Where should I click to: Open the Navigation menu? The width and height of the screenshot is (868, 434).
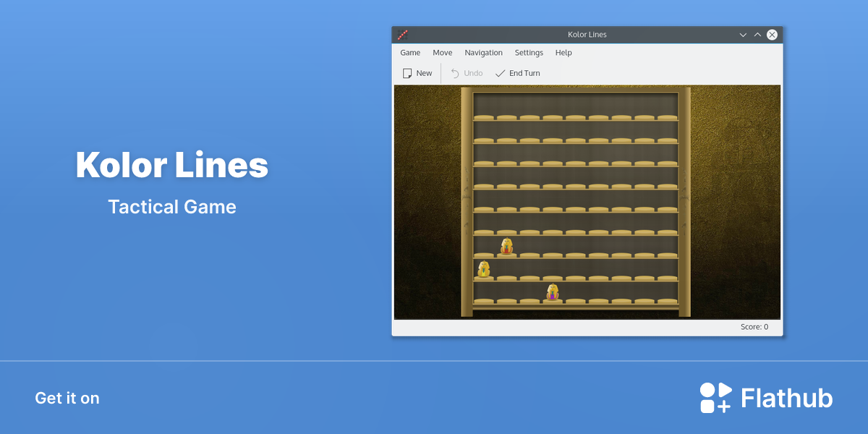[x=484, y=53]
